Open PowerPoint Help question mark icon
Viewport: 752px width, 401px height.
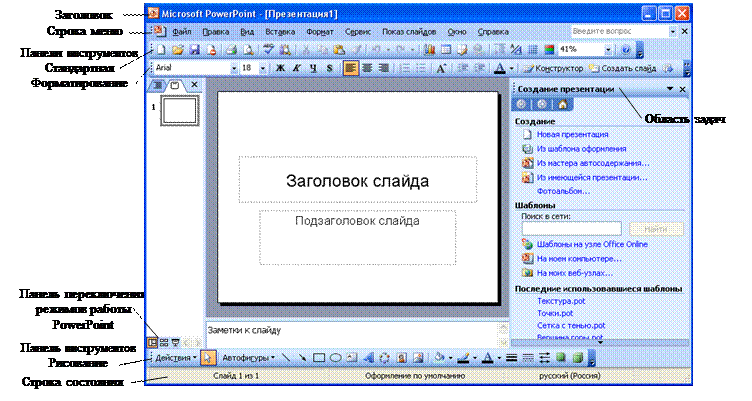pyautogui.click(x=626, y=49)
